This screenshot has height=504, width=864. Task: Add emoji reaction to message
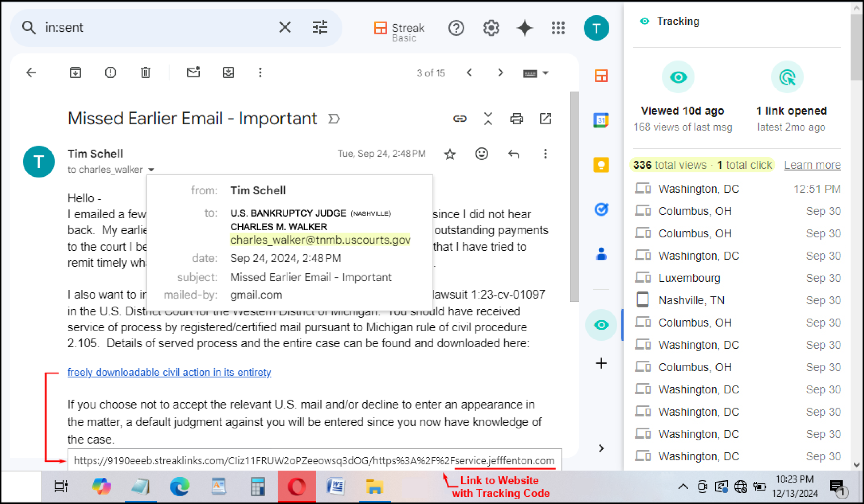pyautogui.click(x=482, y=154)
